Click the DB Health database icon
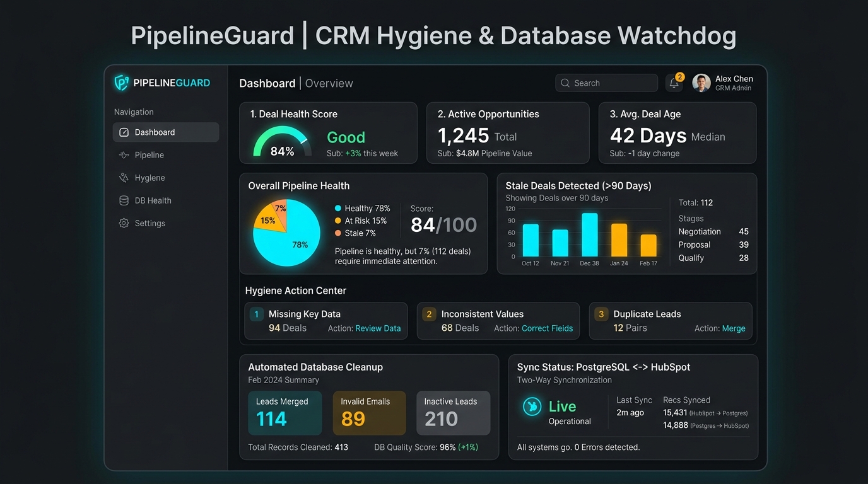Image resolution: width=868 pixels, height=484 pixels. (x=124, y=200)
